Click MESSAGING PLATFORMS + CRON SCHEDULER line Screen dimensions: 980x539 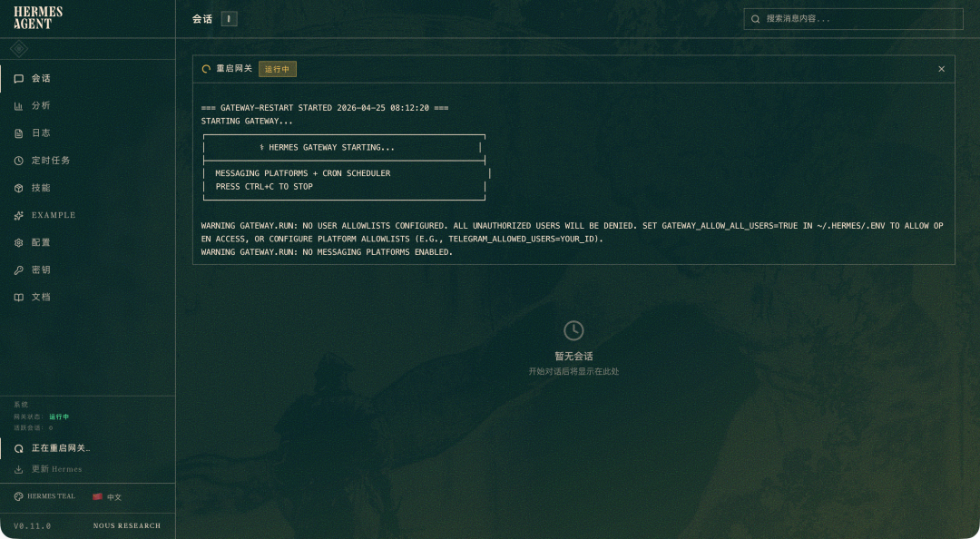click(x=303, y=173)
